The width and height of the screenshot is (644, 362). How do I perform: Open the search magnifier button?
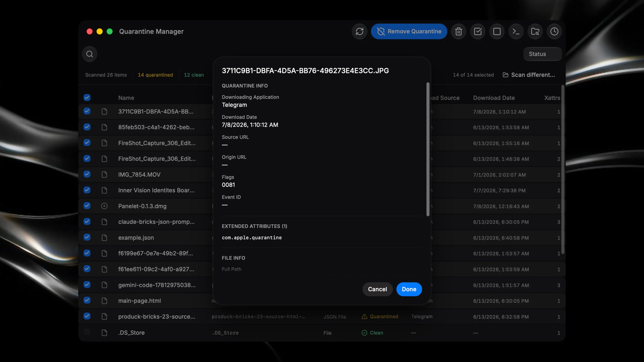point(90,54)
